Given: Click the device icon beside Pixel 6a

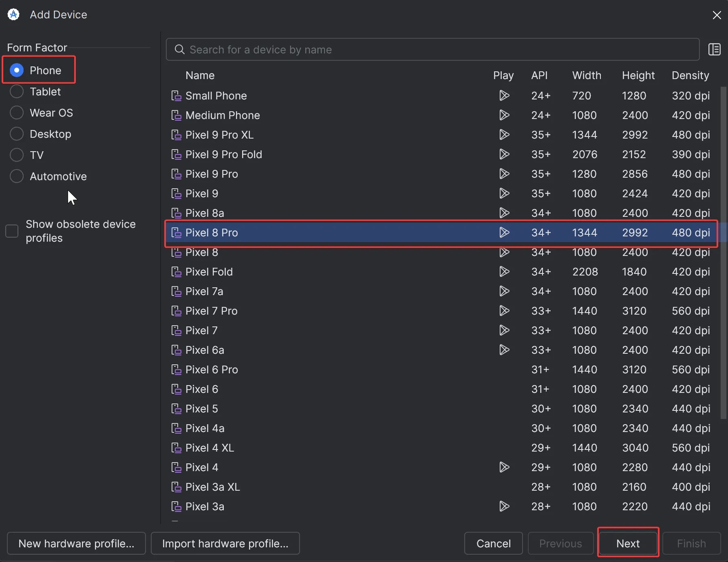Looking at the screenshot, I should [x=176, y=350].
